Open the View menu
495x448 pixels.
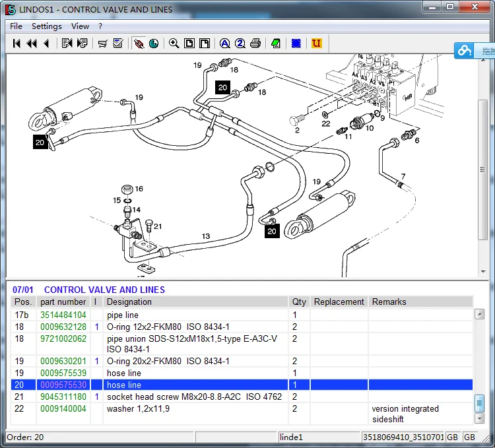80,26
